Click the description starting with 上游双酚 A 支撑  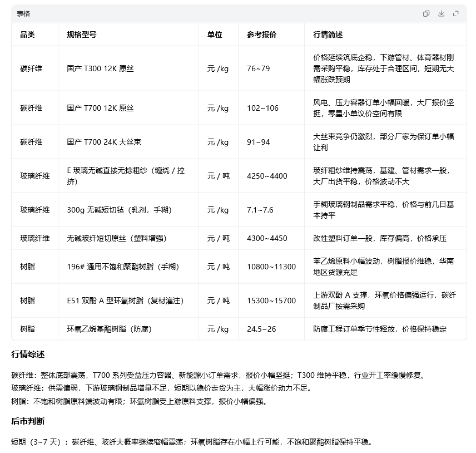pyautogui.click(x=385, y=301)
